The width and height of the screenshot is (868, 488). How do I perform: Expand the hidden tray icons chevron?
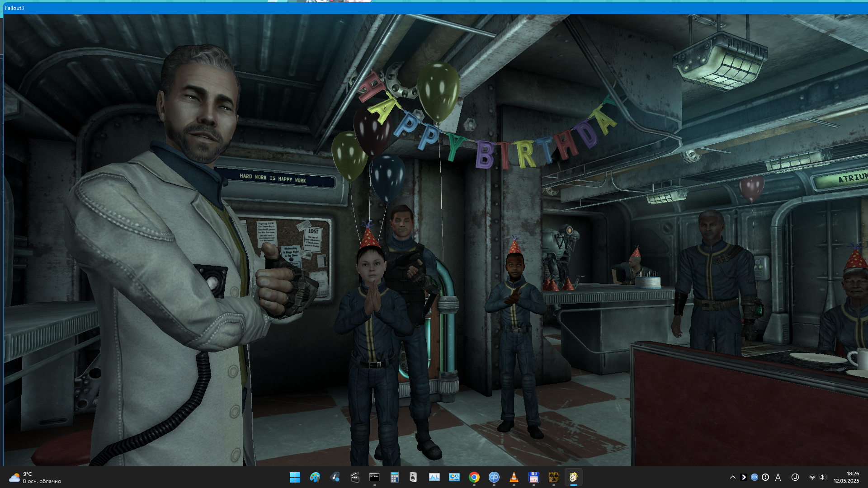click(x=733, y=477)
